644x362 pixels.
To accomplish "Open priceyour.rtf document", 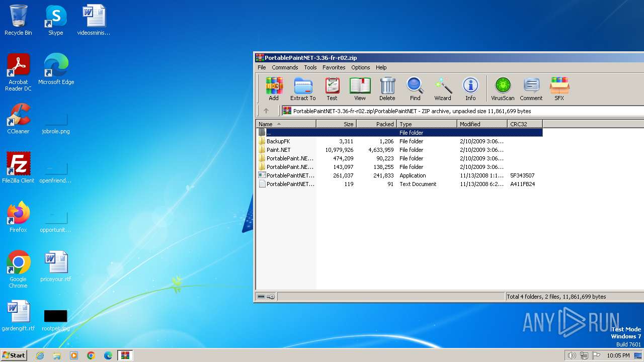I will click(x=55, y=266).
